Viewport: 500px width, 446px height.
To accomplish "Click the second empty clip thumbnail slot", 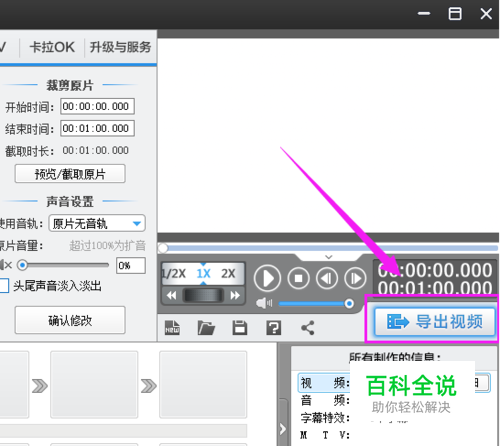I will point(94,385).
